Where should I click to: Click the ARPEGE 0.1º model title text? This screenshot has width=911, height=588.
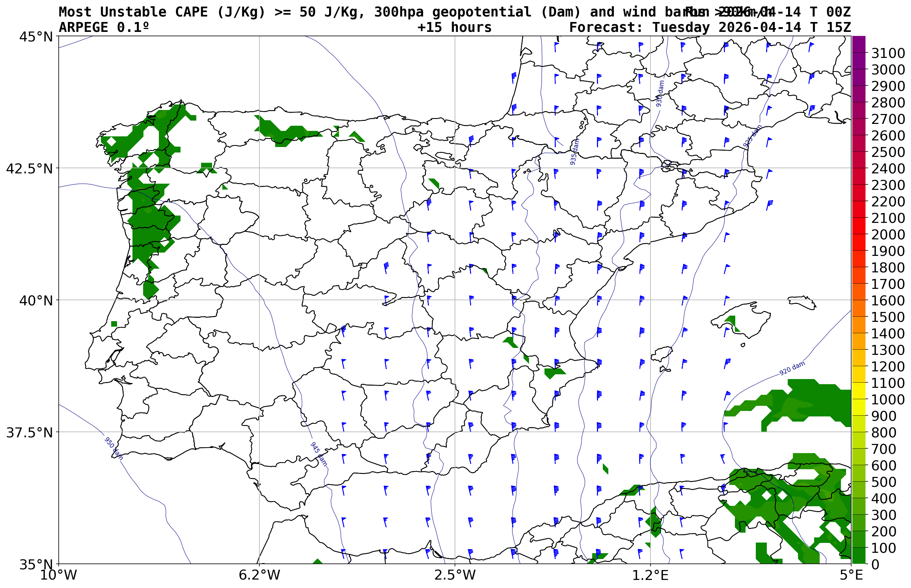point(103,27)
